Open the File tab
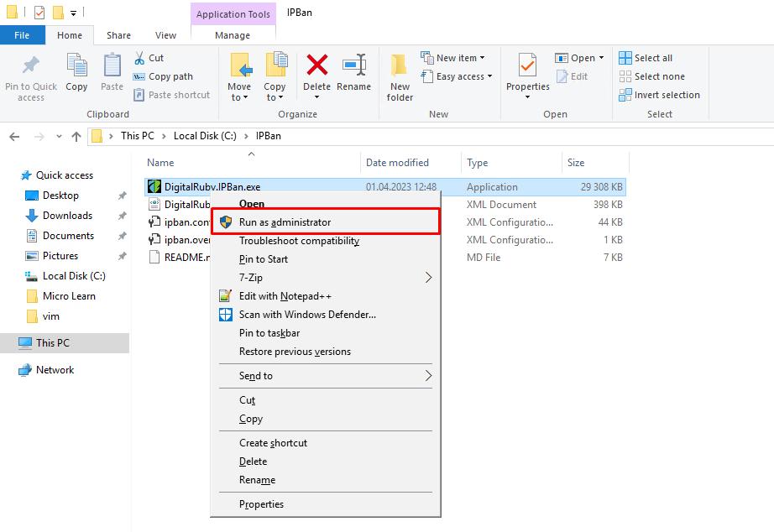This screenshot has width=774, height=532. pos(22,35)
